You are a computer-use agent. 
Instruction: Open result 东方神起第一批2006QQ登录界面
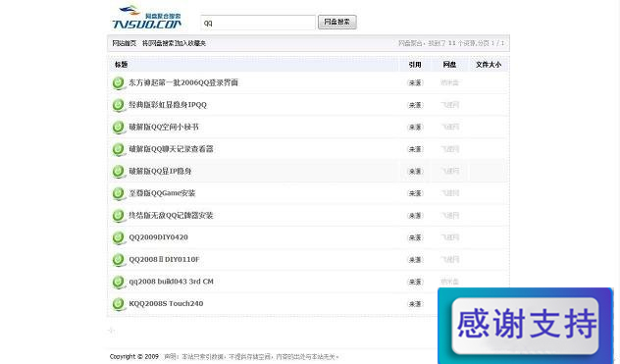click(x=183, y=82)
